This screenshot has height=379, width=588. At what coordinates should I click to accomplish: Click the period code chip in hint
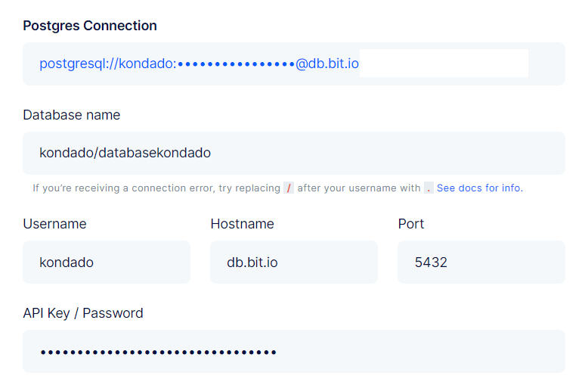pyautogui.click(x=429, y=188)
